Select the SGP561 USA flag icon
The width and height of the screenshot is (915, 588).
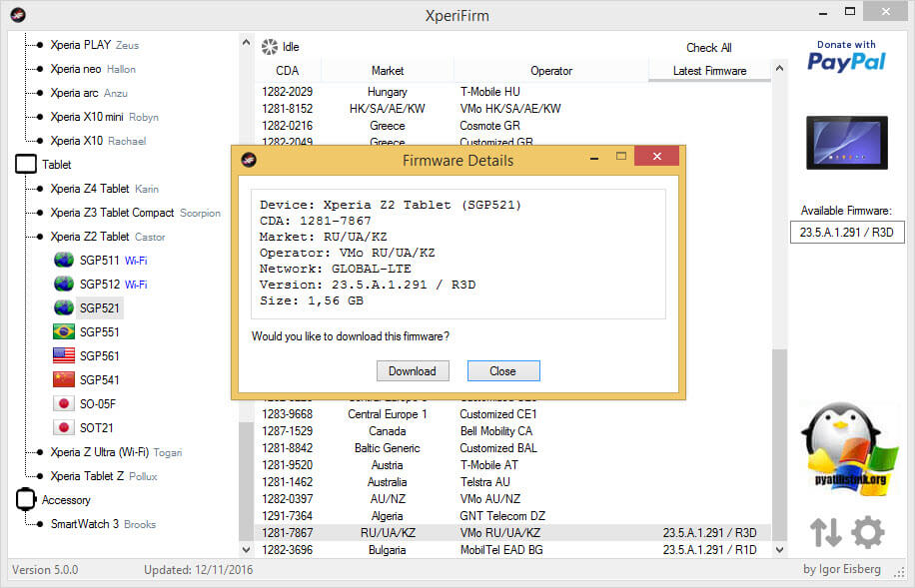pos(64,356)
